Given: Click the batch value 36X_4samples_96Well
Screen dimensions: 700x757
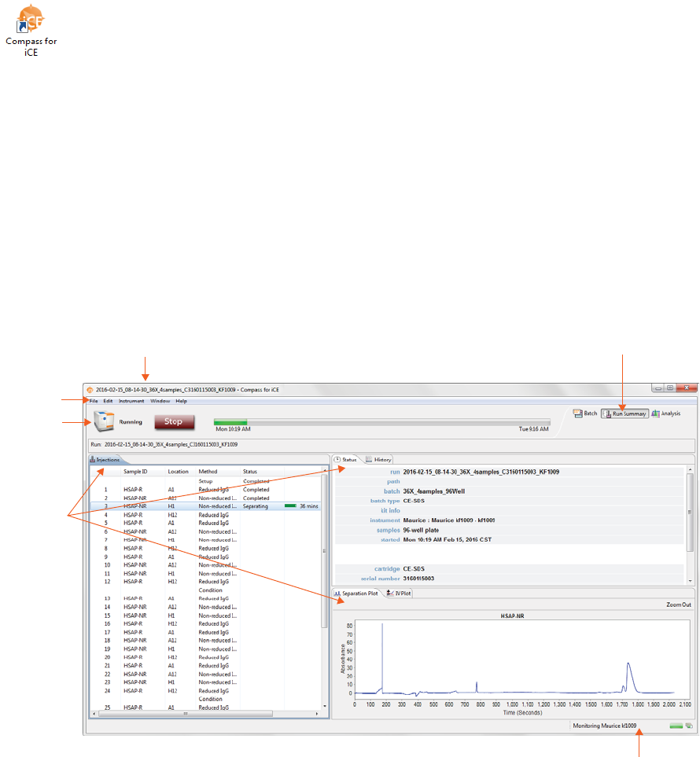Looking at the screenshot, I should (434, 491).
